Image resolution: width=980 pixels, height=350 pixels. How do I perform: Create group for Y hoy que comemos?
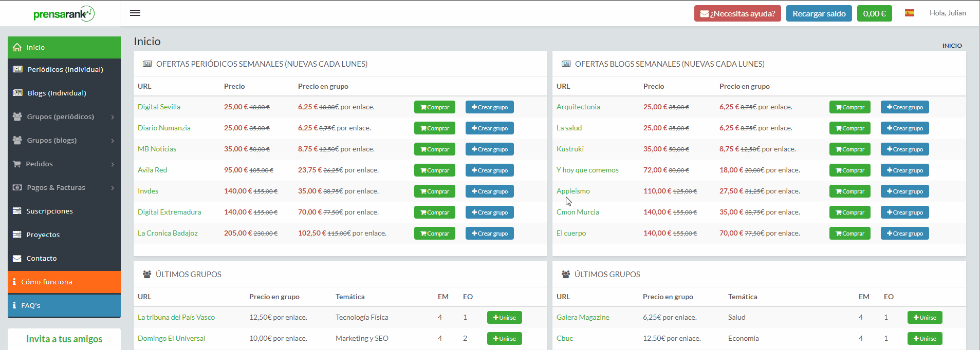905,170
